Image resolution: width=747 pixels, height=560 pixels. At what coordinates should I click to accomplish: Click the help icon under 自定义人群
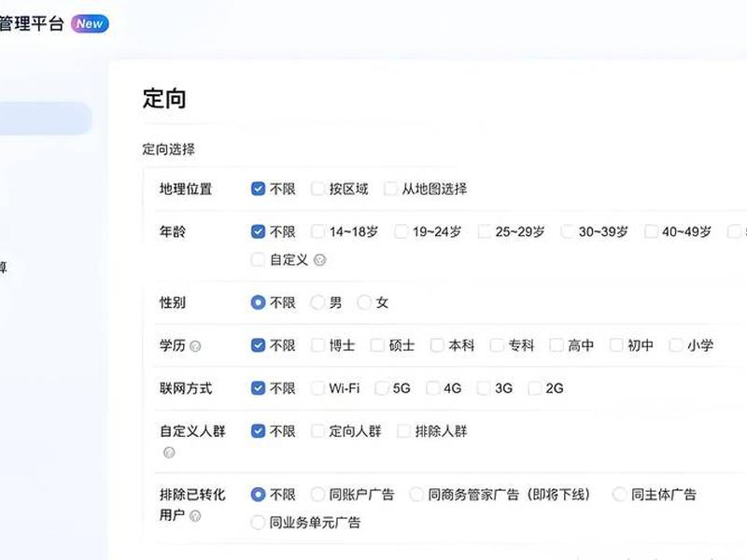(x=169, y=453)
